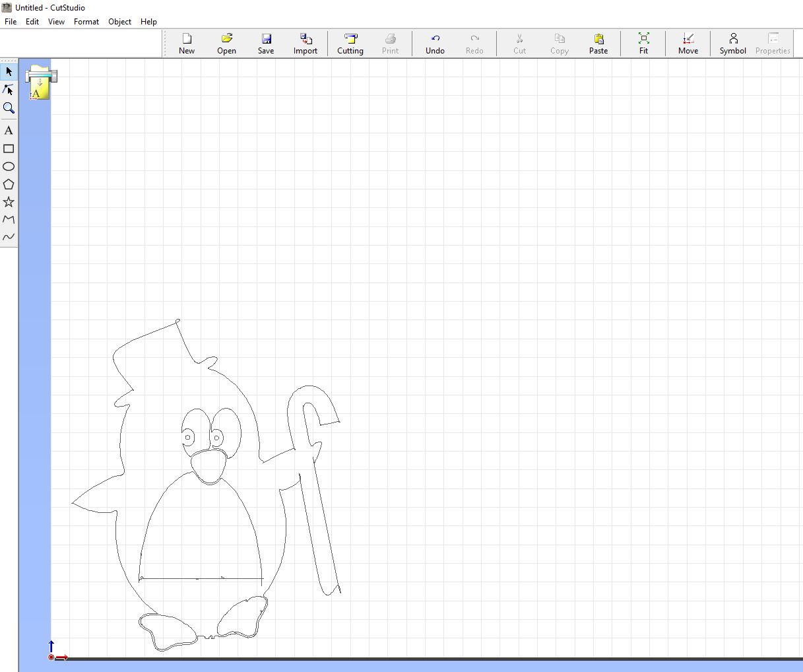Click the Print toolbar button
803x672 pixels.
point(390,44)
